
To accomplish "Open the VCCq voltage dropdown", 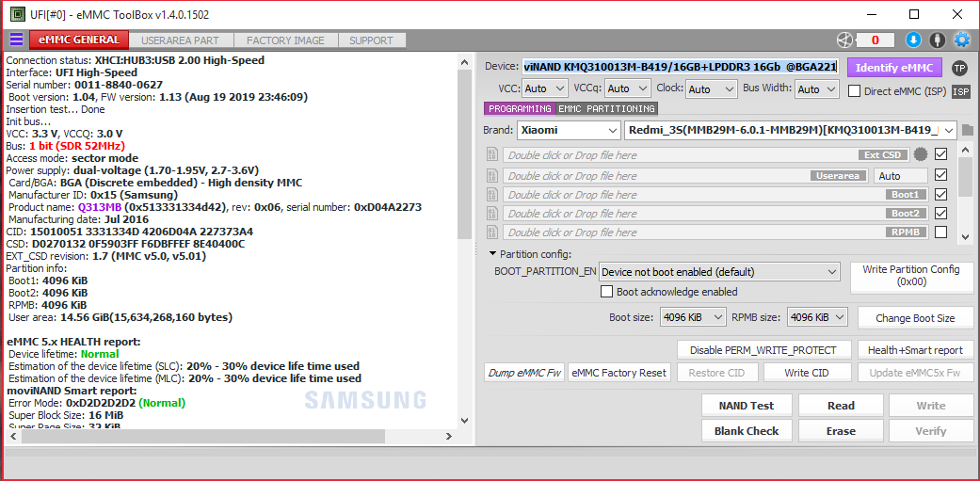I will tap(628, 88).
